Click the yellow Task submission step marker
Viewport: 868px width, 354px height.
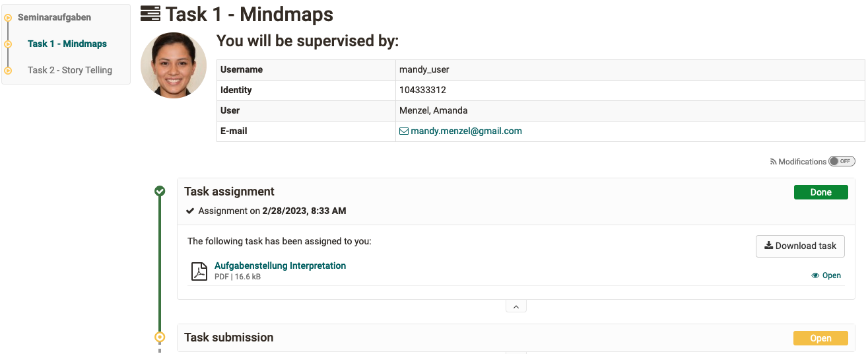point(160,337)
